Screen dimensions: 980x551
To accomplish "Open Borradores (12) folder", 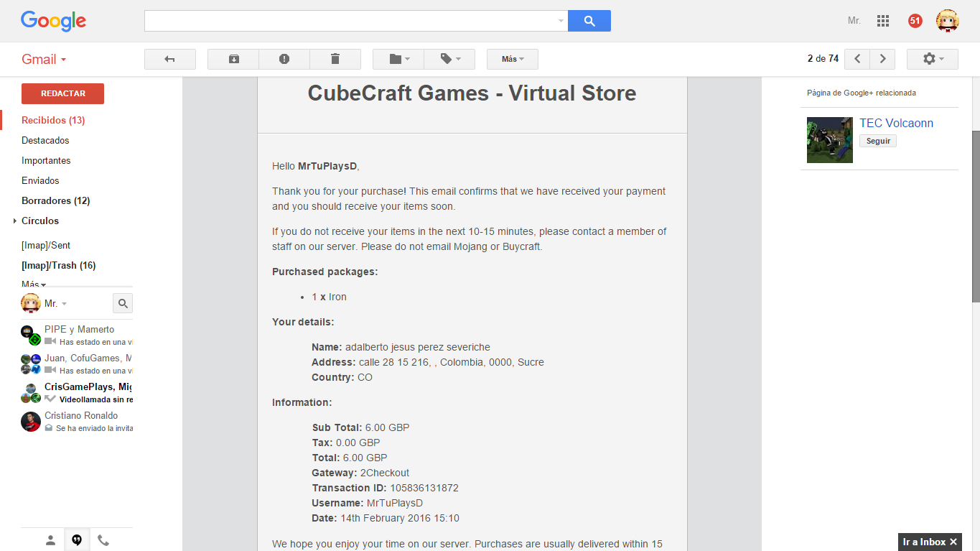I will (55, 200).
